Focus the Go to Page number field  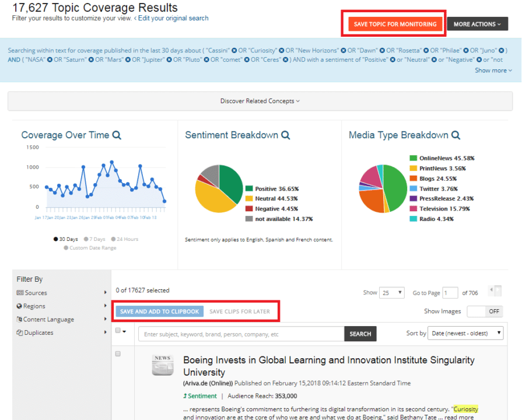[x=450, y=293]
